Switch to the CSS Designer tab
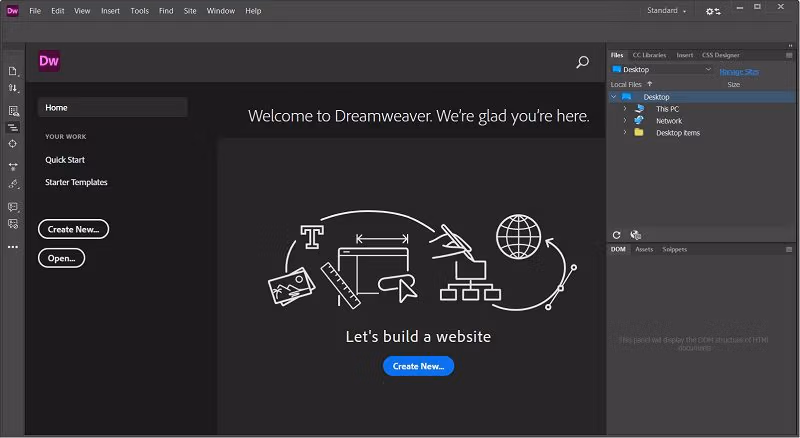The image size is (800, 438). (720, 55)
